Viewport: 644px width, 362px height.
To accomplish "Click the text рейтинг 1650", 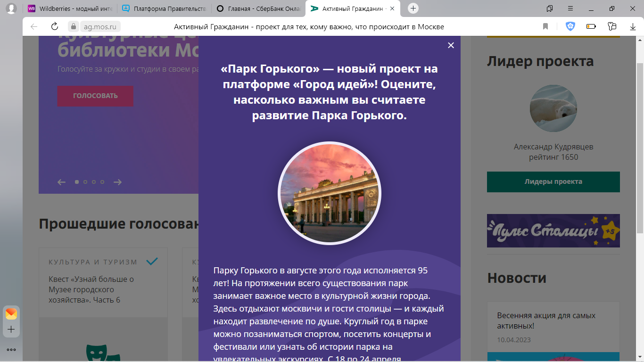I will coord(553,157).
